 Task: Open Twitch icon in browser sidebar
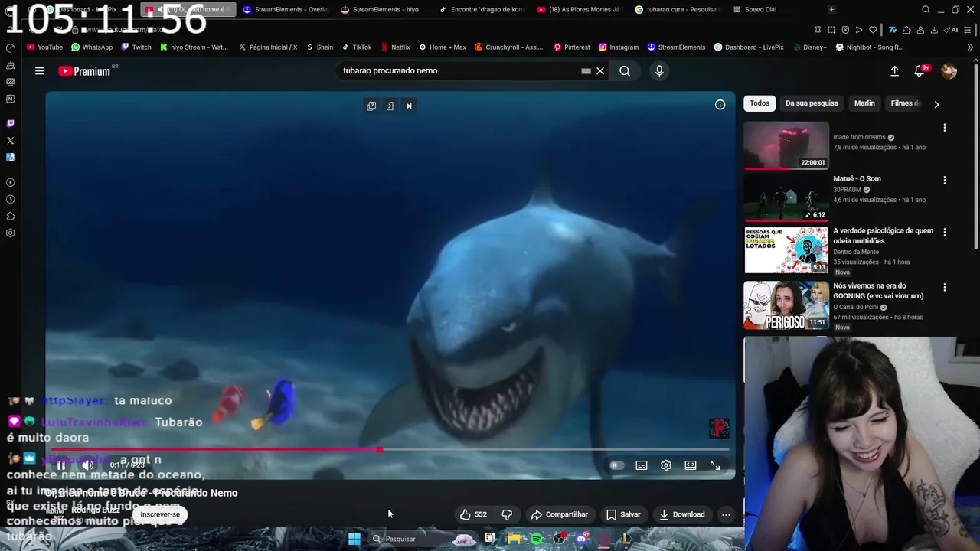click(10, 123)
